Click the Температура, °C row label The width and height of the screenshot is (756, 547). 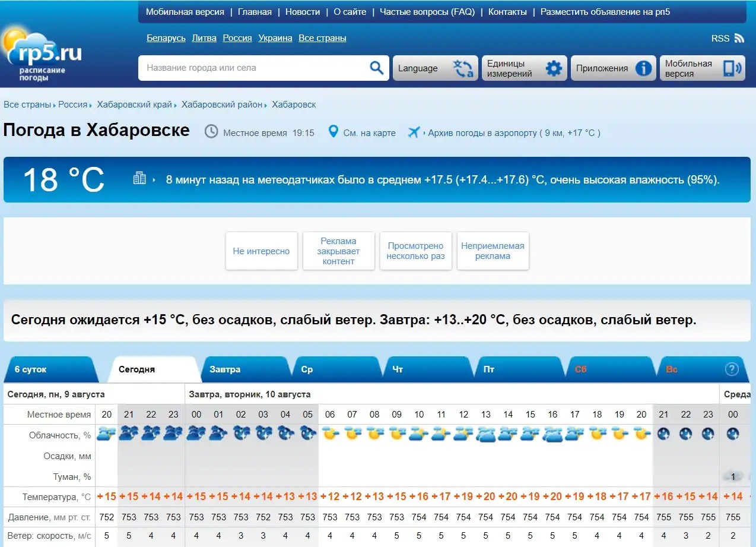tap(57, 497)
